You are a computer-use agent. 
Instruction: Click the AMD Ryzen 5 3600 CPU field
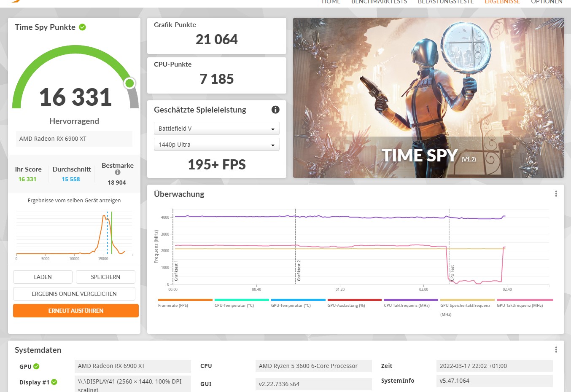[x=314, y=366]
